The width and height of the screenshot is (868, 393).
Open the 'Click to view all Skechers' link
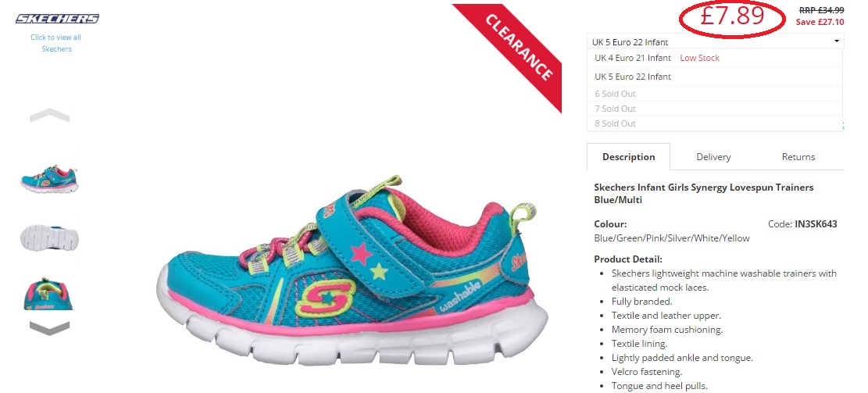click(x=56, y=43)
